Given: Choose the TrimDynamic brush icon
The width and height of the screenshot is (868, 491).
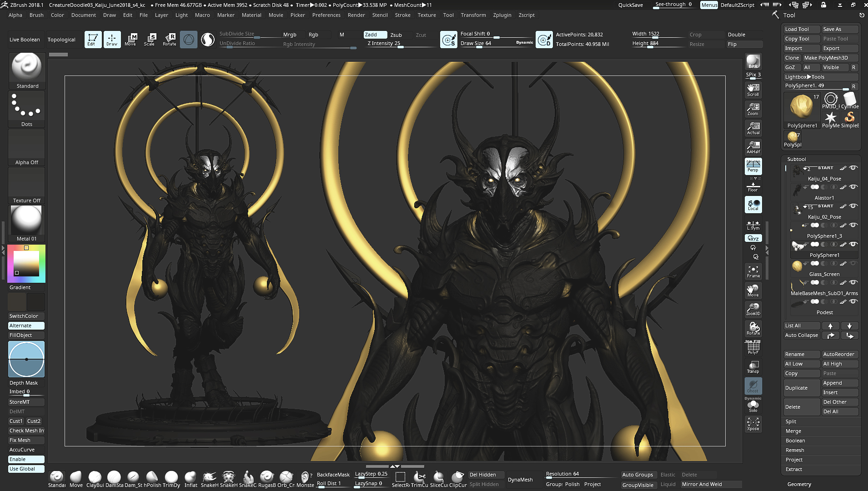Looking at the screenshot, I should click(x=171, y=479).
